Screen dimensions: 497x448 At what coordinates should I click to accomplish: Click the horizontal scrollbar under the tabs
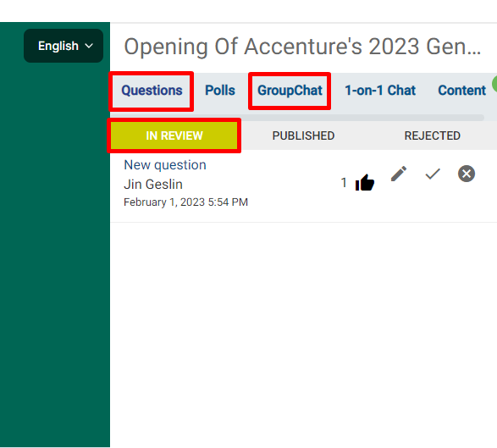[298, 118]
